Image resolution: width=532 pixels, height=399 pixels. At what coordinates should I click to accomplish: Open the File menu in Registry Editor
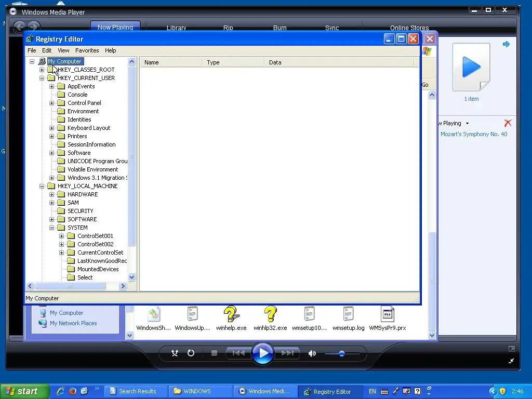32,50
